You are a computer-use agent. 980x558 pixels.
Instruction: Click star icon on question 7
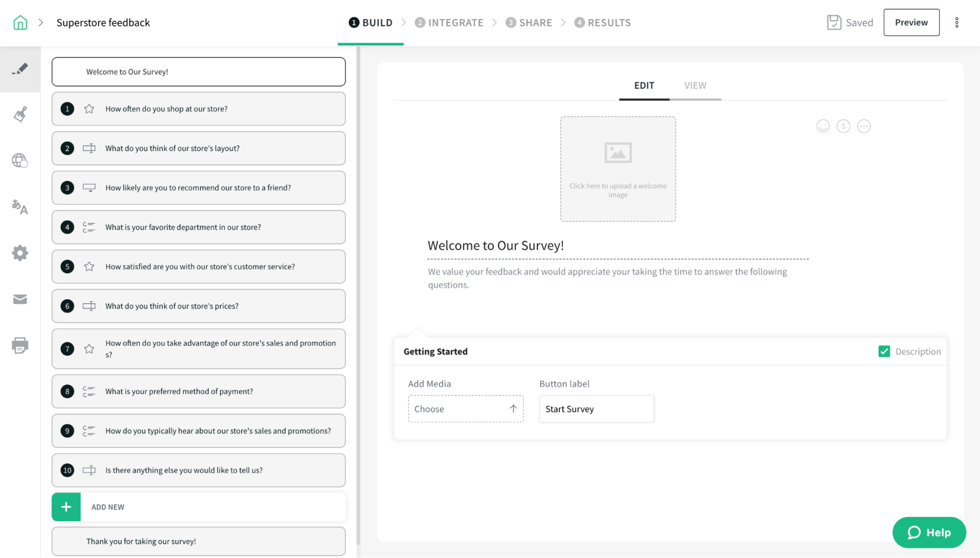click(x=89, y=349)
